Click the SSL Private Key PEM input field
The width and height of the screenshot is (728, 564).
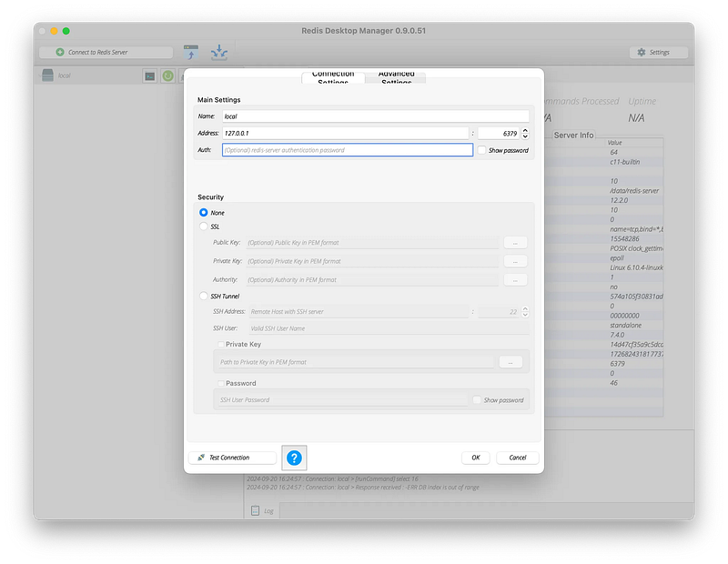pyautogui.click(x=372, y=261)
